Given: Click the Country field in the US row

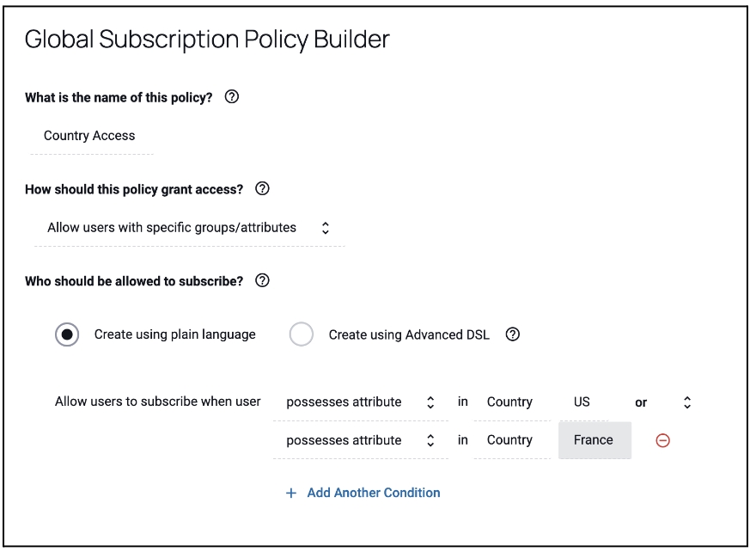Looking at the screenshot, I should click(510, 402).
